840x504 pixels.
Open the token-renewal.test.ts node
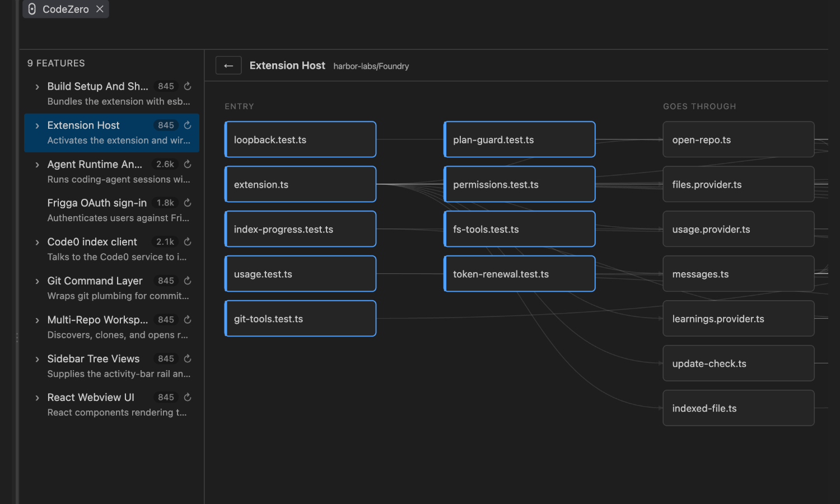pyautogui.click(x=519, y=274)
